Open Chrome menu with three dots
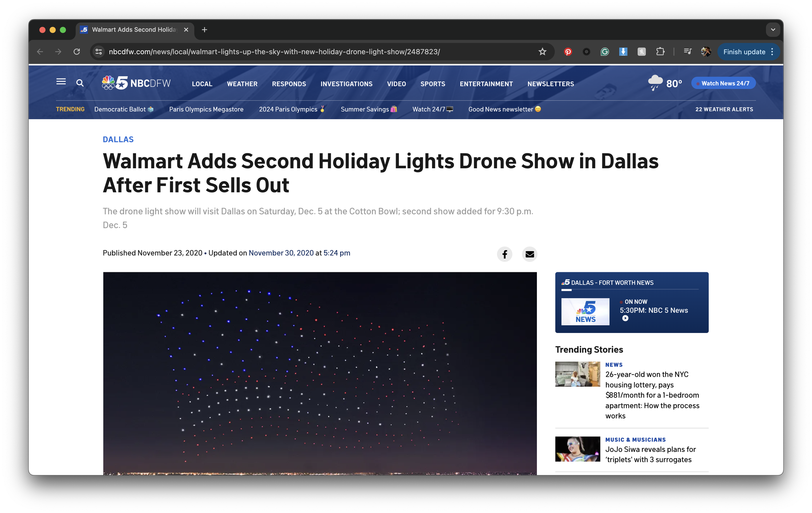The width and height of the screenshot is (812, 513). [772, 52]
